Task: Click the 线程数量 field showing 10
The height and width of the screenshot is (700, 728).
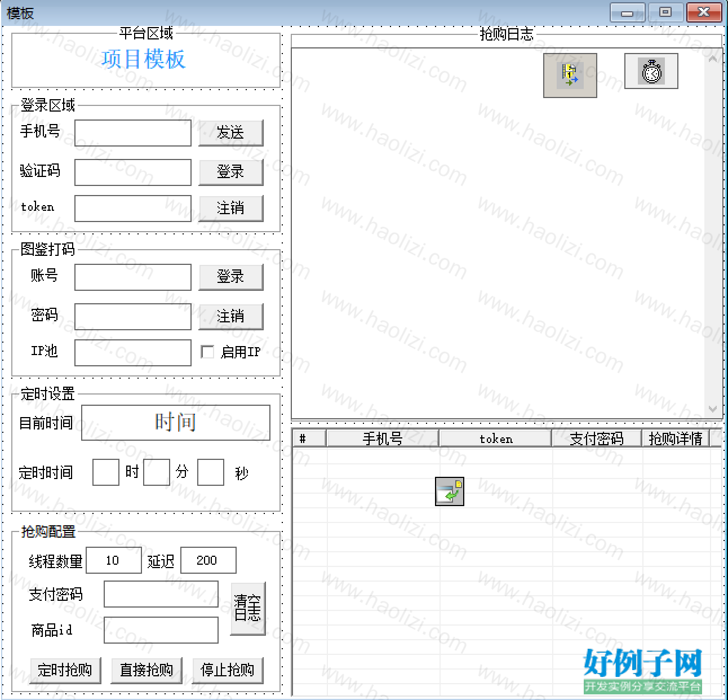Action: point(114,560)
